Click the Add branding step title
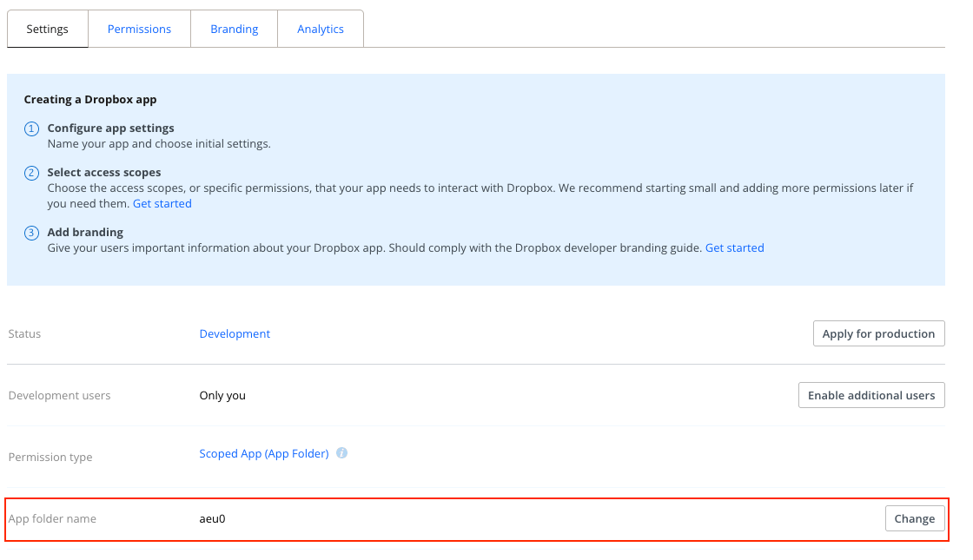Viewport: 973px width, 560px height. tap(85, 232)
